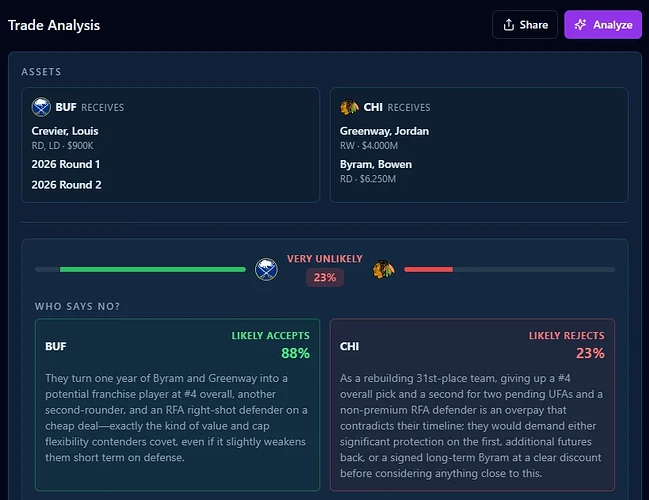
Task: Run the purple Analyze button
Action: click(603, 25)
